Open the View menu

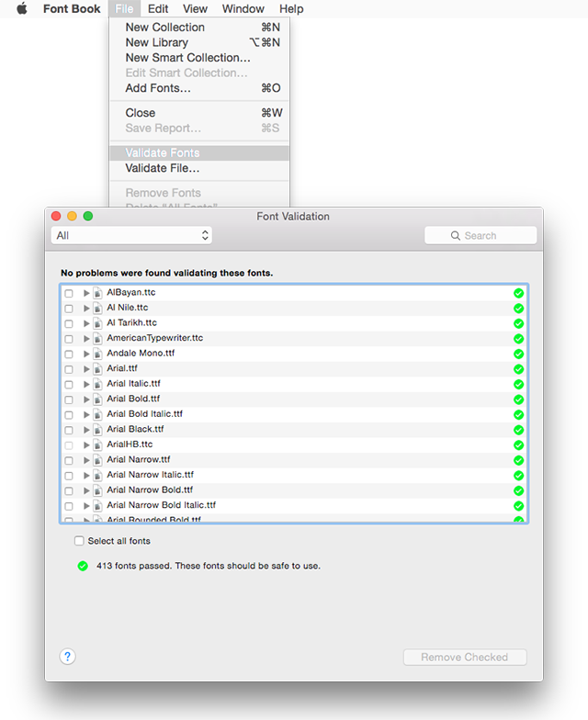pos(195,9)
